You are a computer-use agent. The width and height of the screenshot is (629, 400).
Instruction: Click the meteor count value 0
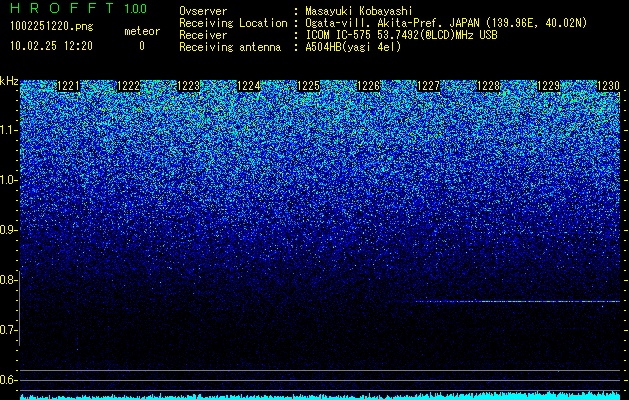(142, 46)
